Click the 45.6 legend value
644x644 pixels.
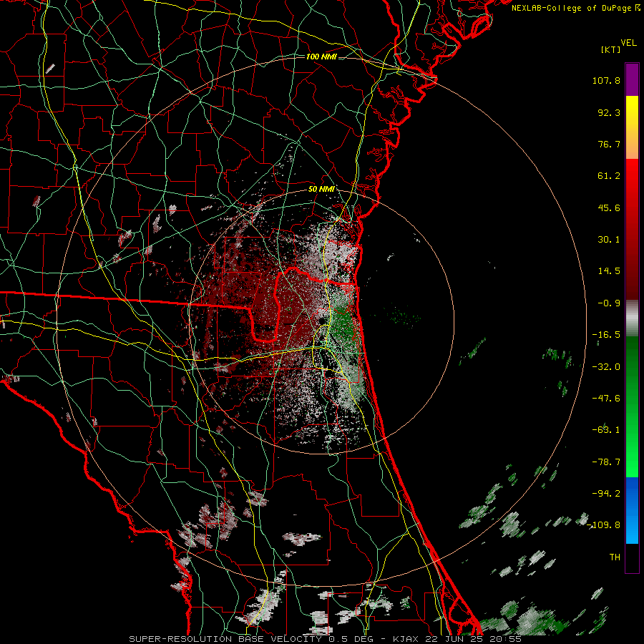coord(609,208)
